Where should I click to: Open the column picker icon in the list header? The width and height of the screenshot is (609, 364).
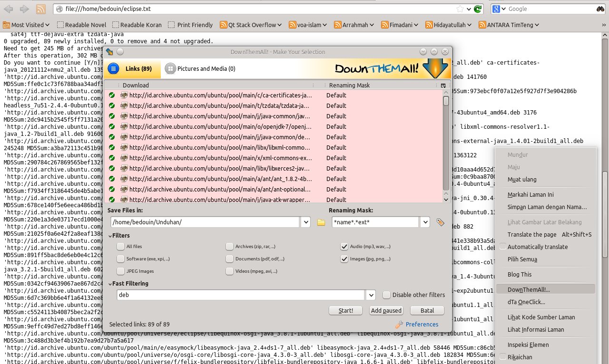tap(443, 86)
